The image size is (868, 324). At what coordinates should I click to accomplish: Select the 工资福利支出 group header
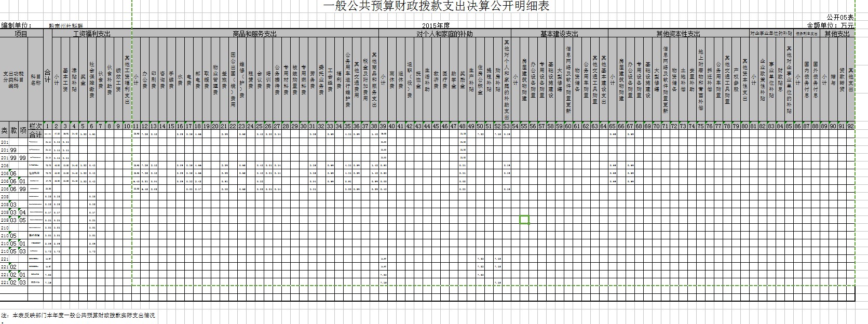(x=92, y=34)
